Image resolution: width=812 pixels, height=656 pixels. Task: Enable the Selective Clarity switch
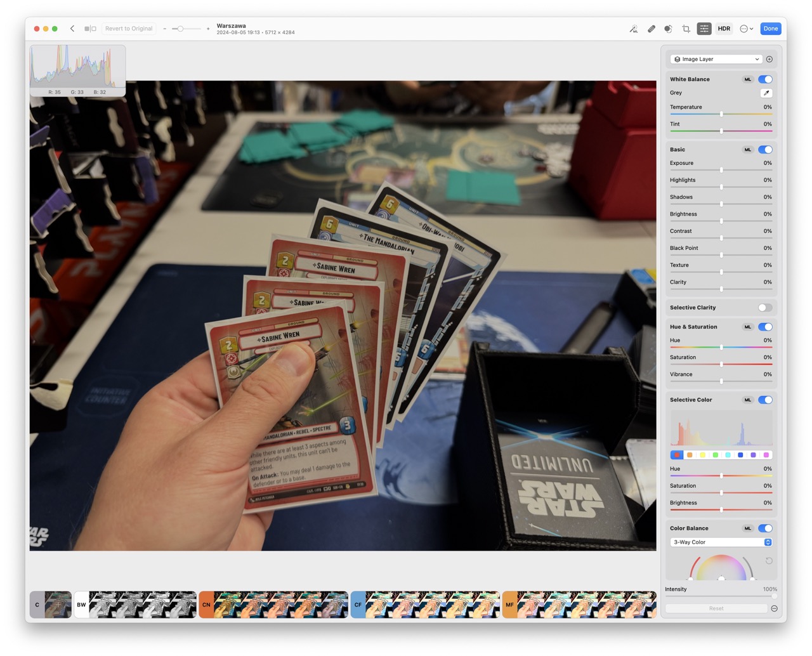765,308
